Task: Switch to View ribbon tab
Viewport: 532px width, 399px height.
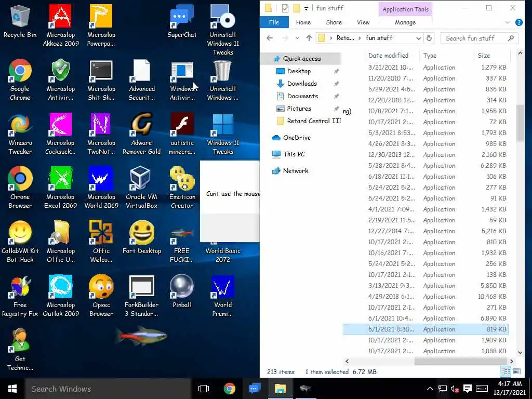Action: [x=363, y=22]
